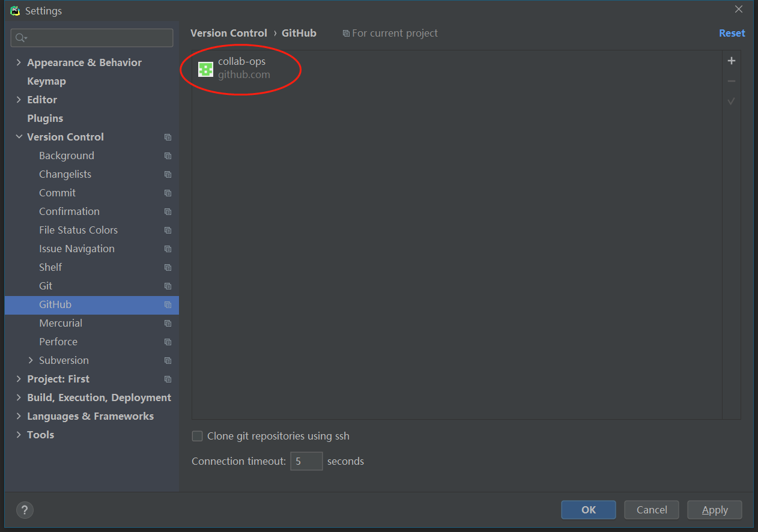Add a new GitHub account with the plus icon
Screen dimensions: 758x532
click(x=732, y=60)
